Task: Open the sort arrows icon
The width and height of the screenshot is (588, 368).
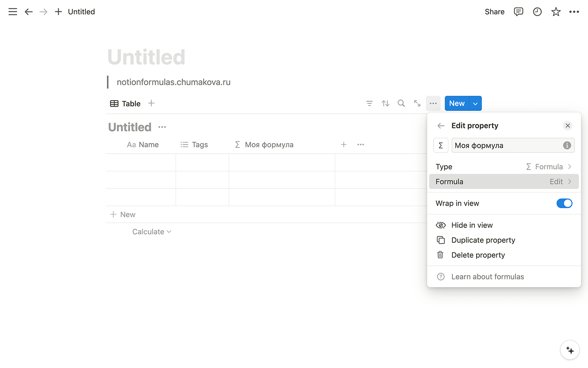Action: pyautogui.click(x=385, y=103)
